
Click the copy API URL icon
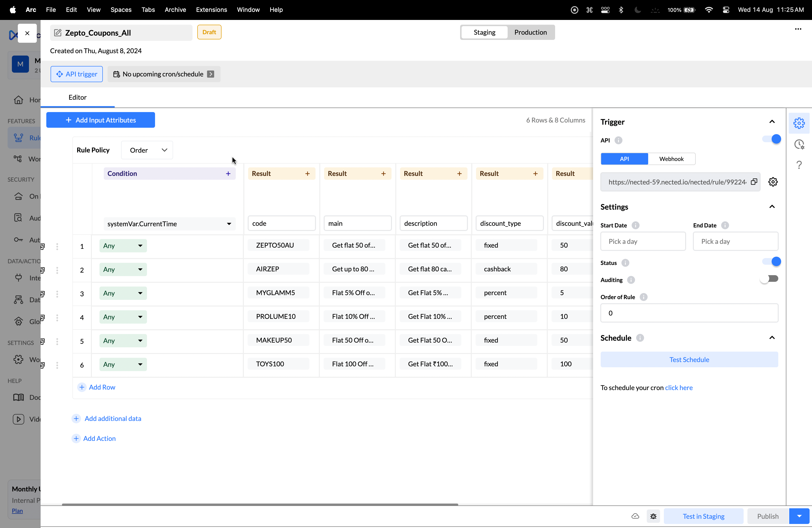click(754, 182)
